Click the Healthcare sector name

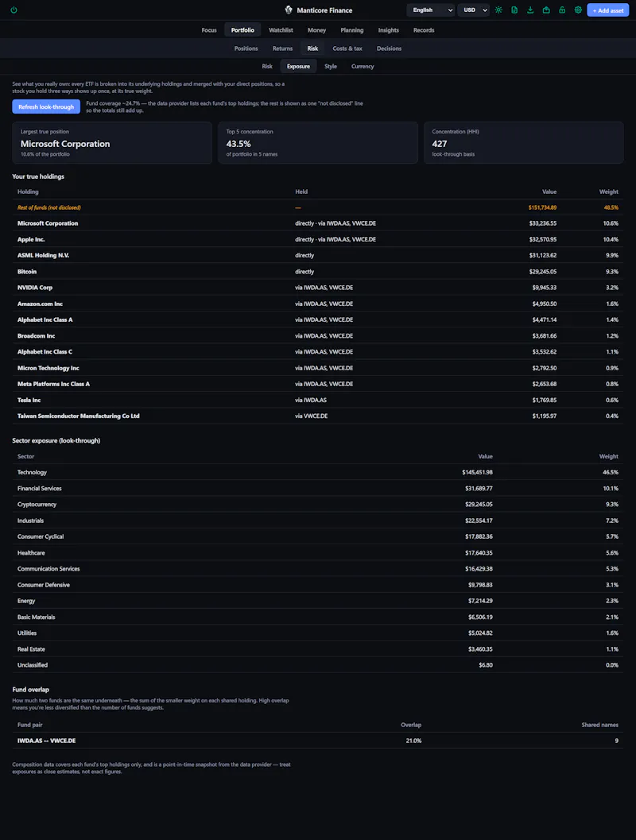[31, 553]
